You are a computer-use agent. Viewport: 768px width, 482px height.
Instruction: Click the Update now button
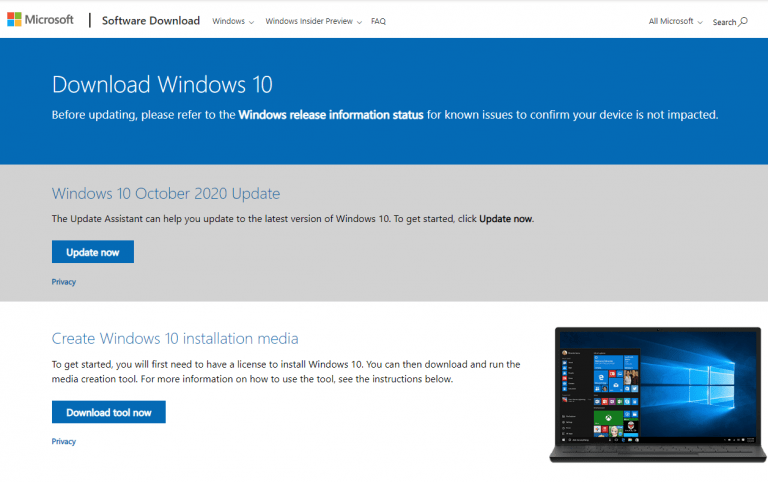(x=93, y=252)
